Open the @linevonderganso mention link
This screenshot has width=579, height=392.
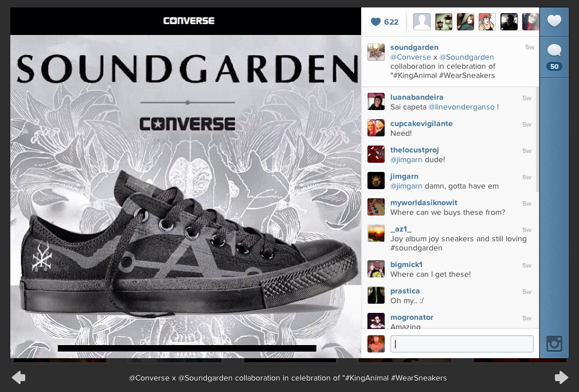pos(461,107)
